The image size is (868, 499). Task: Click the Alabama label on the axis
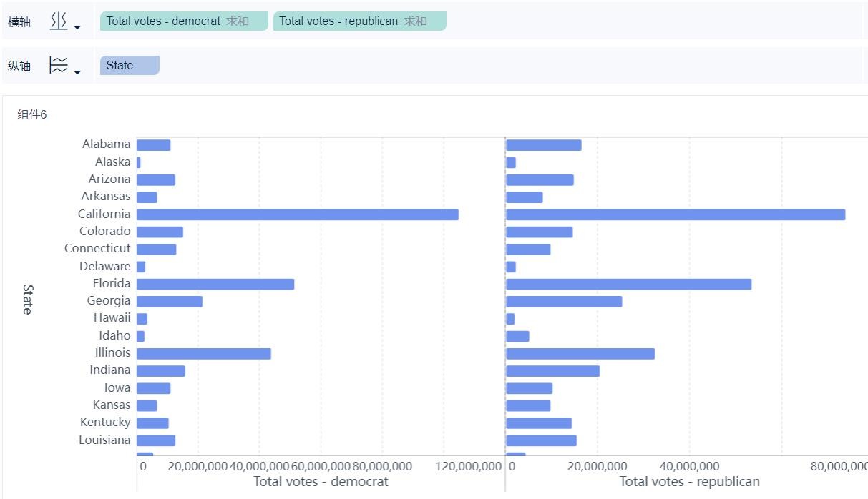click(x=106, y=144)
